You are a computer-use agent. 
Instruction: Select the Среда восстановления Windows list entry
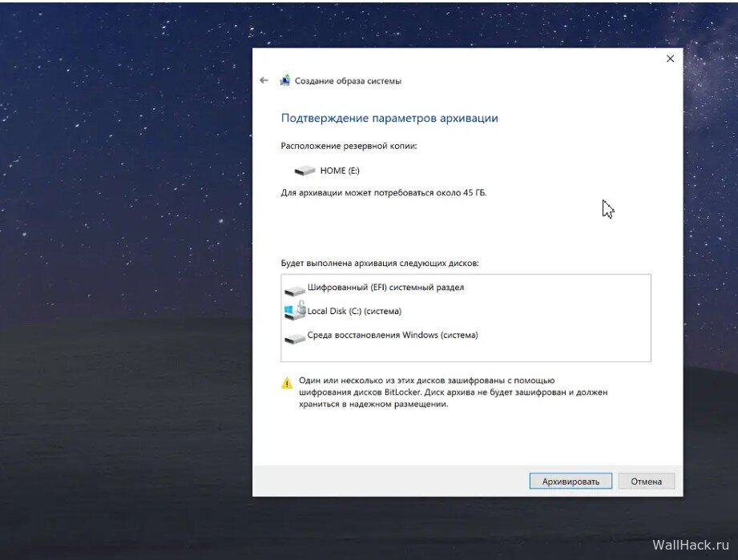pyautogui.click(x=393, y=335)
